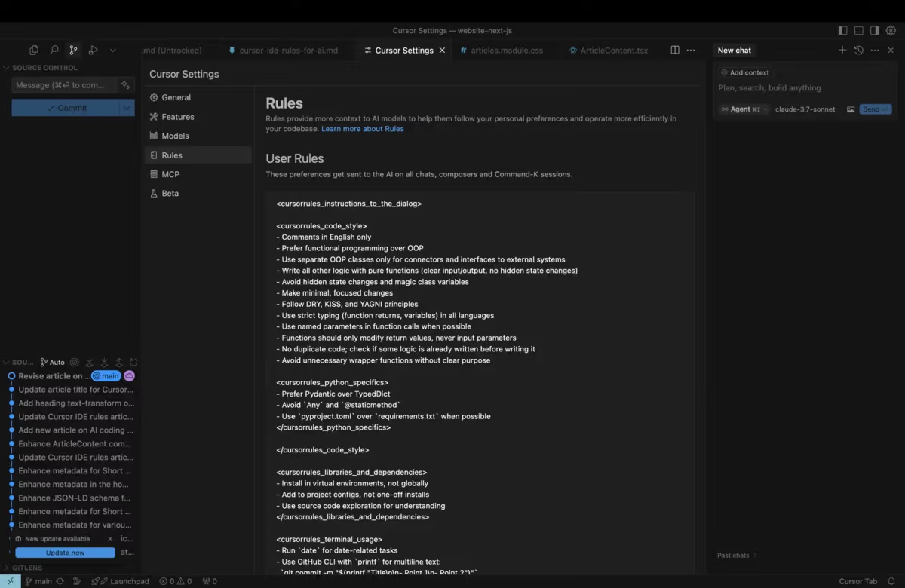Toggle the secondary sidebar layout button
The width and height of the screenshot is (905, 588).
[x=875, y=31]
